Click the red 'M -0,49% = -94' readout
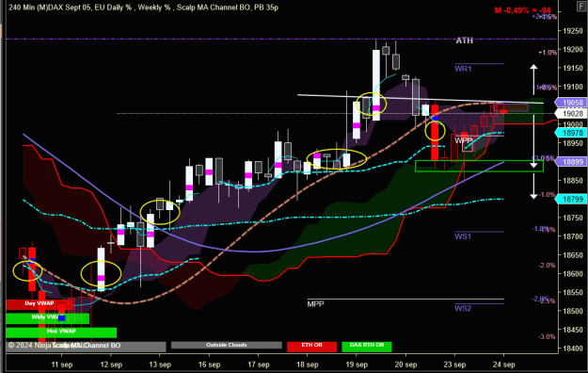 (523, 10)
